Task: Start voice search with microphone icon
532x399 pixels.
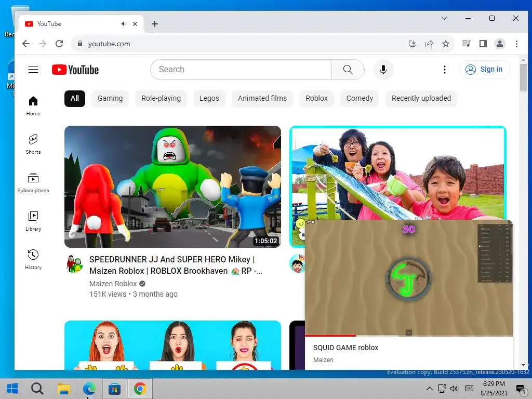Action: (x=383, y=70)
